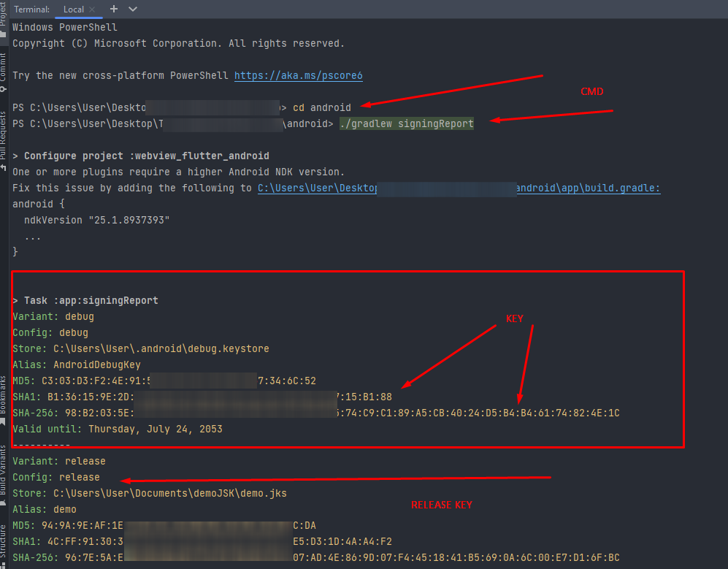Open the Pull Requests tool window

pos(4,135)
